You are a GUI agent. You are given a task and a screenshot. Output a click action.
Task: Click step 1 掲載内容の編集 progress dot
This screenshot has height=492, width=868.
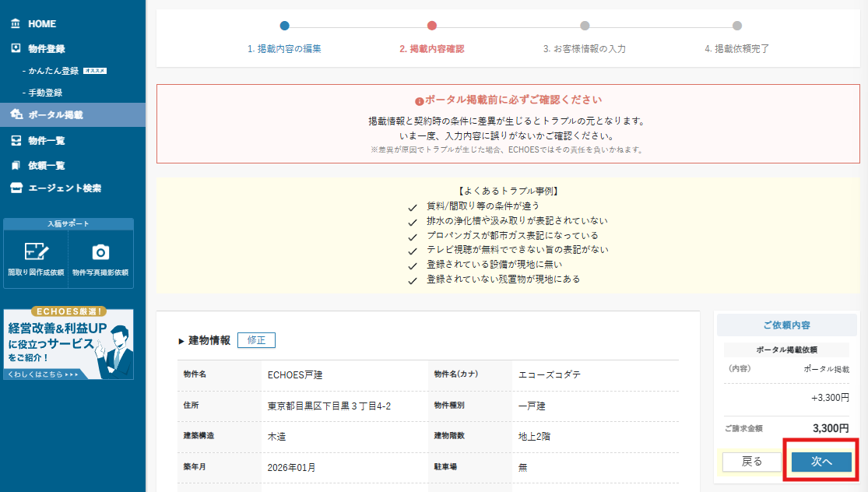click(284, 26)
